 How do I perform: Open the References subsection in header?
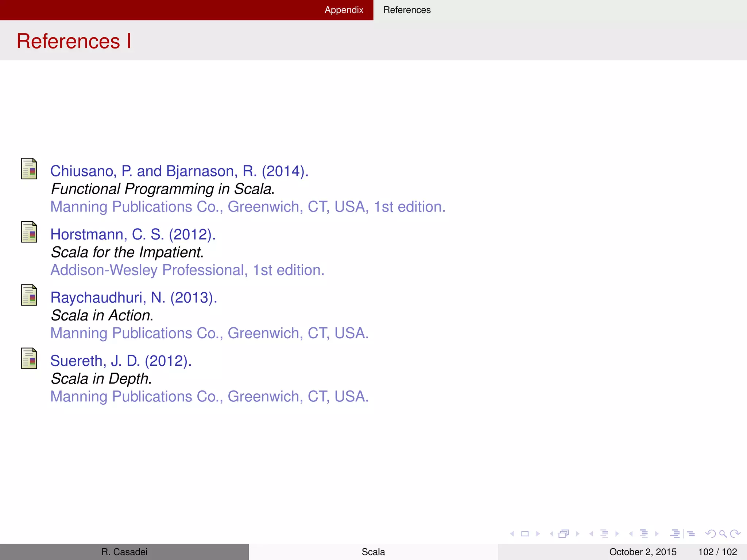tap(407, 10)
